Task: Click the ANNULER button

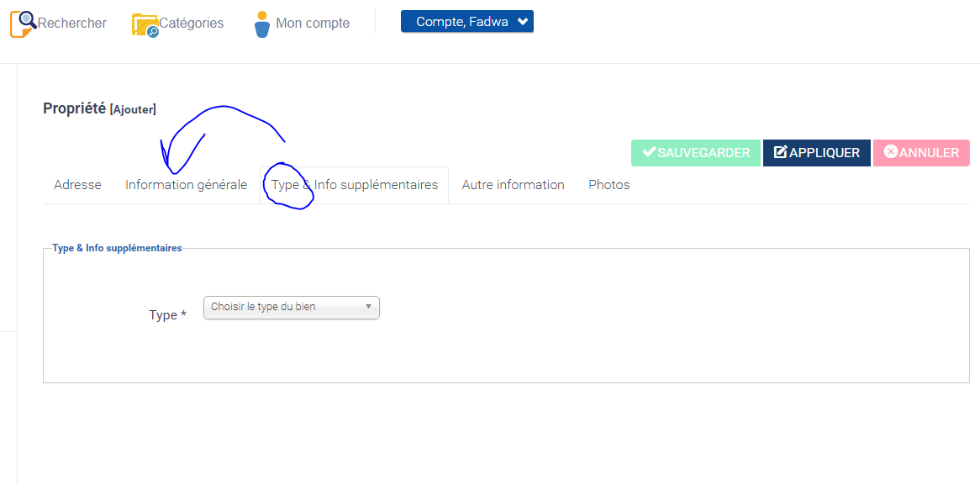Action: (x=921, y=152)
